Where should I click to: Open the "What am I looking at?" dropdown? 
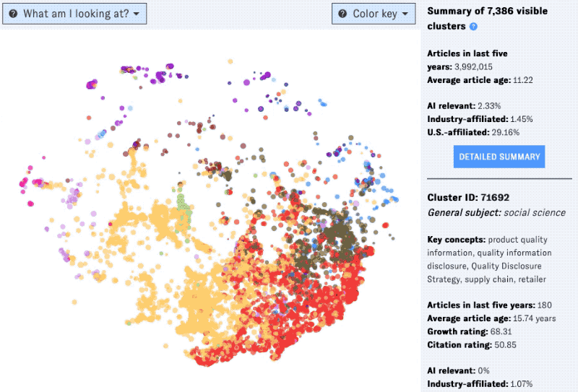74,14
